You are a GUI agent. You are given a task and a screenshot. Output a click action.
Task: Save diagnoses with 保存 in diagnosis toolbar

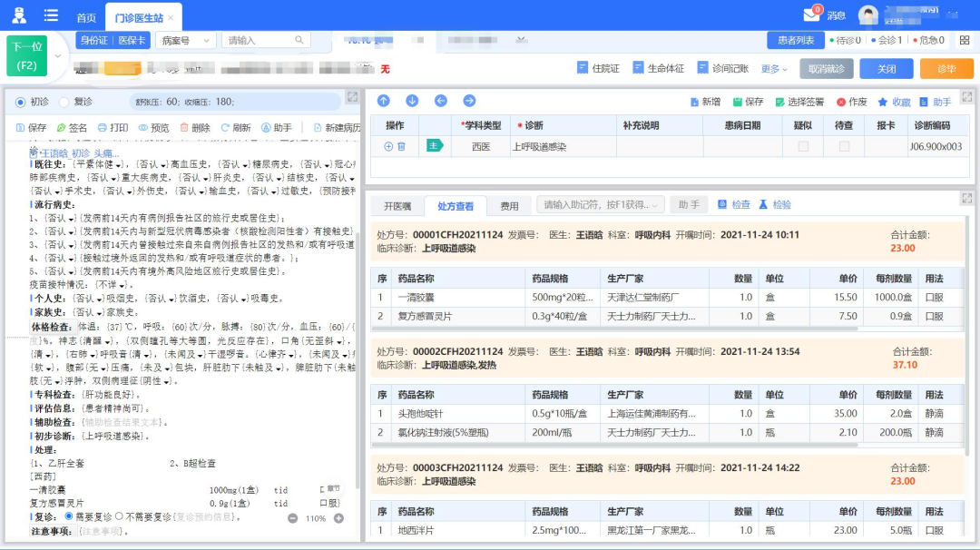(748, 102)
